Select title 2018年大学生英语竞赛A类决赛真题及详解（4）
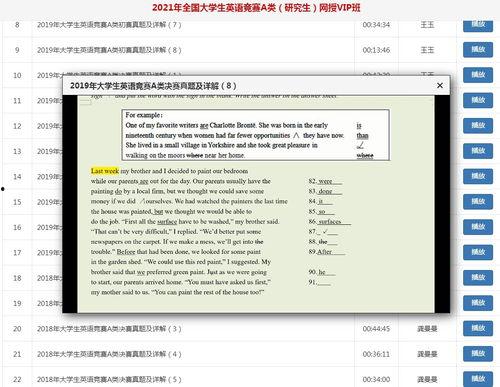 click(109, 354)
